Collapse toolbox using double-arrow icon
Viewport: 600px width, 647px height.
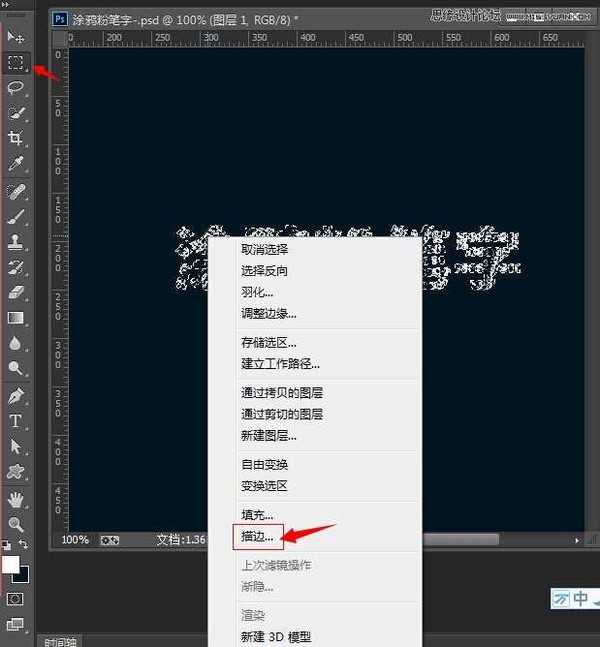[5, 5]
